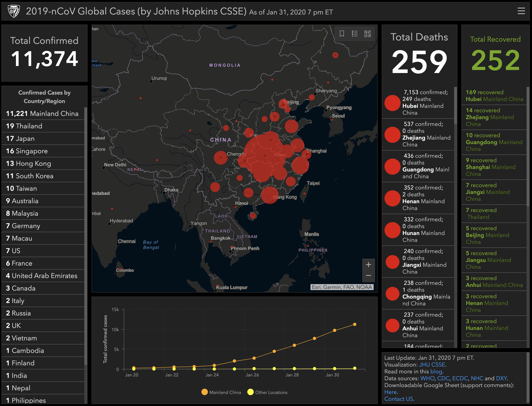Click 7 recovered Thailand entry
Screen dimensions: 532x406
pos(494,214)
